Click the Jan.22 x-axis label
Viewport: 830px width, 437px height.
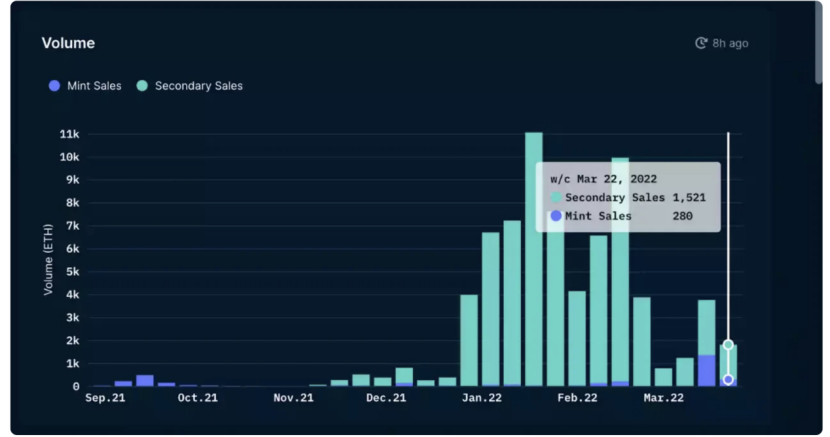(x=481, y=398)
